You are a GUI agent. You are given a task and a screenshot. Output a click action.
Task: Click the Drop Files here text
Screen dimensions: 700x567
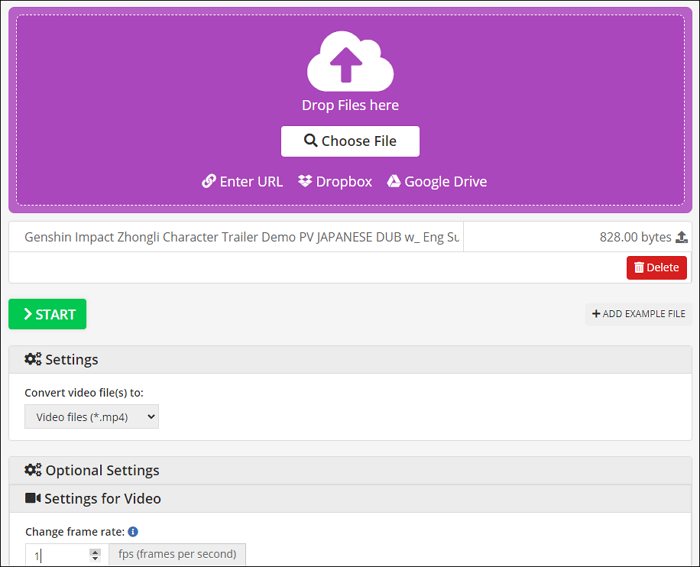pyautogui.click(x=350, y=105)
